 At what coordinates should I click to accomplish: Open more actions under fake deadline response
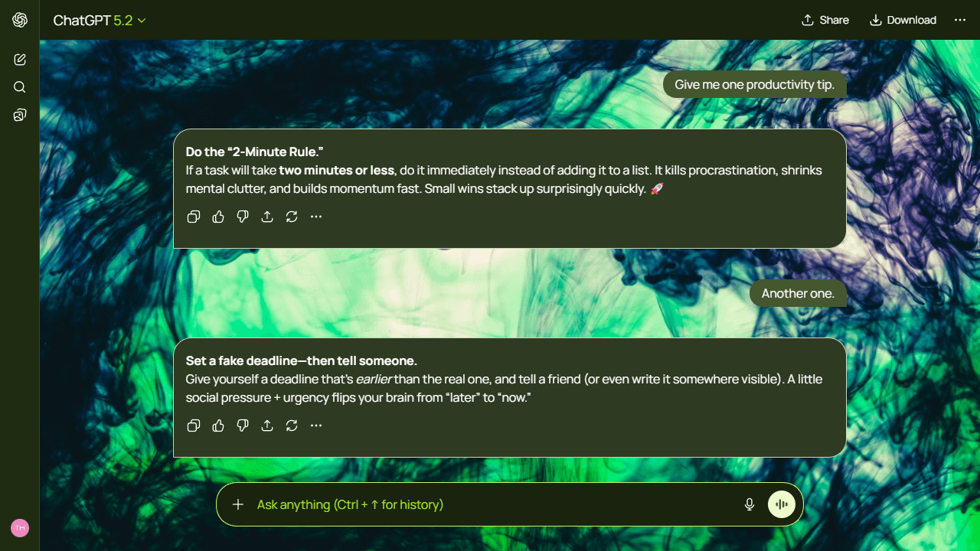(x=316, y=425)
